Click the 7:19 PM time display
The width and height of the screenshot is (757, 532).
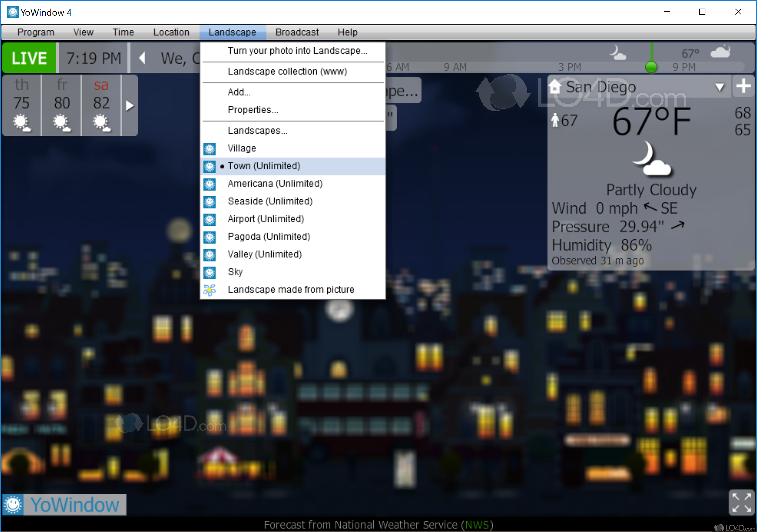point(94,58)
